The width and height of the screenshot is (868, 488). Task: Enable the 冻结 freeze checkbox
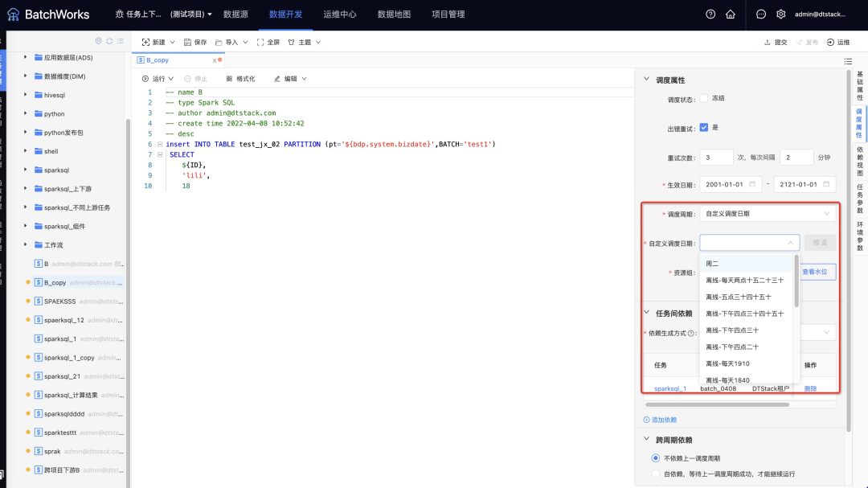point(704,98)
